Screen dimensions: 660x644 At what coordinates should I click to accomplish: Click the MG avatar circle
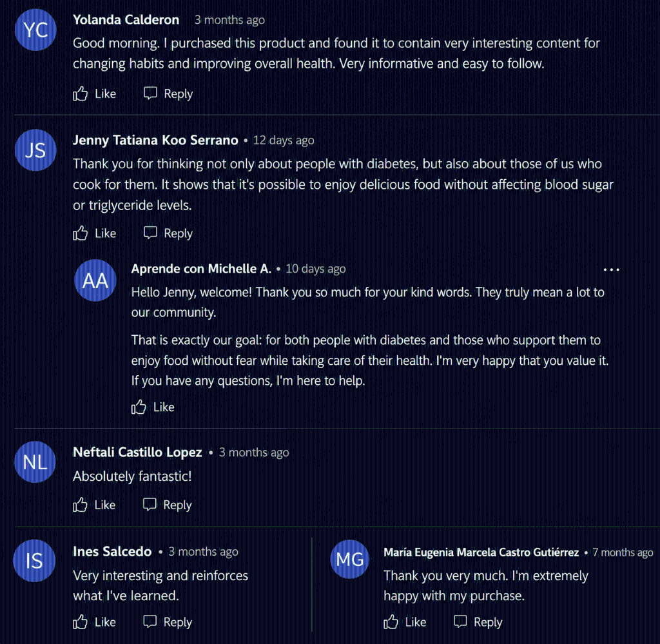tap(350, 560)
